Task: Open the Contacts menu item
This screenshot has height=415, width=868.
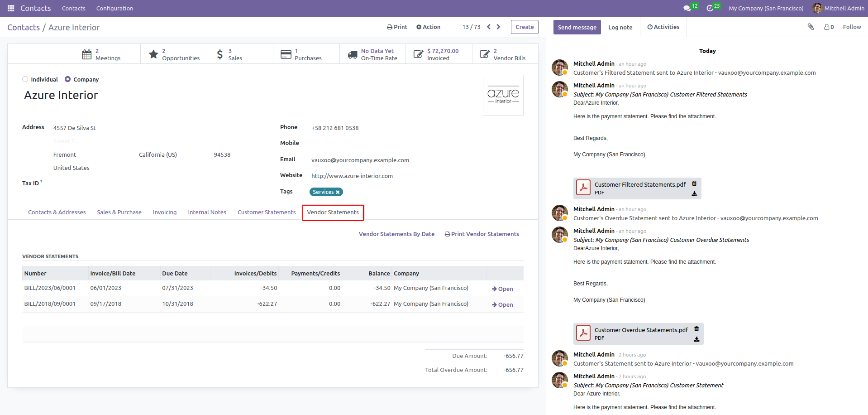Action: tap(74, 8)
